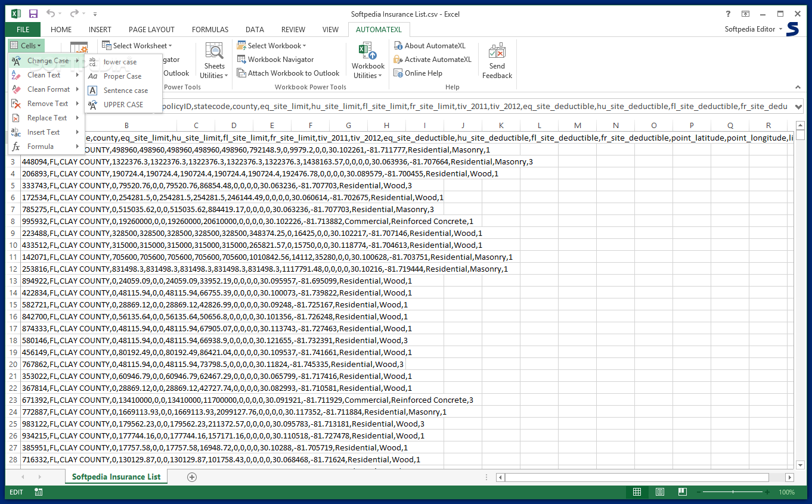This screenshot has width=812, height=504.
Task: Click the Normal view icon in status bar
Action: tap(637, 492)
